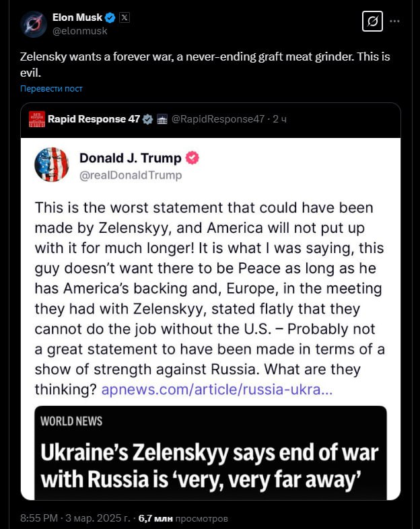The image size is (420, 529).
Task: Open the apnews.com article link
Action: 216,389
